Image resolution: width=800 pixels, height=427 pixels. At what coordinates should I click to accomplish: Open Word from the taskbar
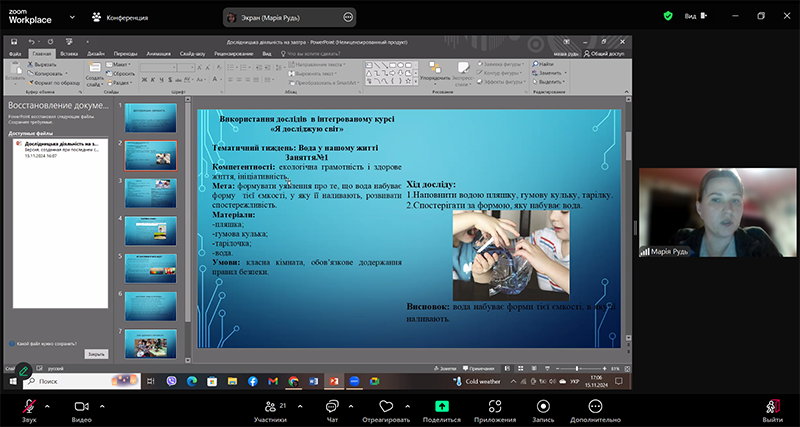tap(313, 381)
